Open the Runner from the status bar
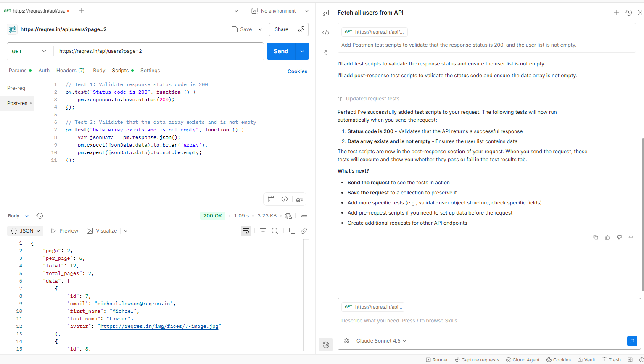Screen dimensions: 644x364 437,360
